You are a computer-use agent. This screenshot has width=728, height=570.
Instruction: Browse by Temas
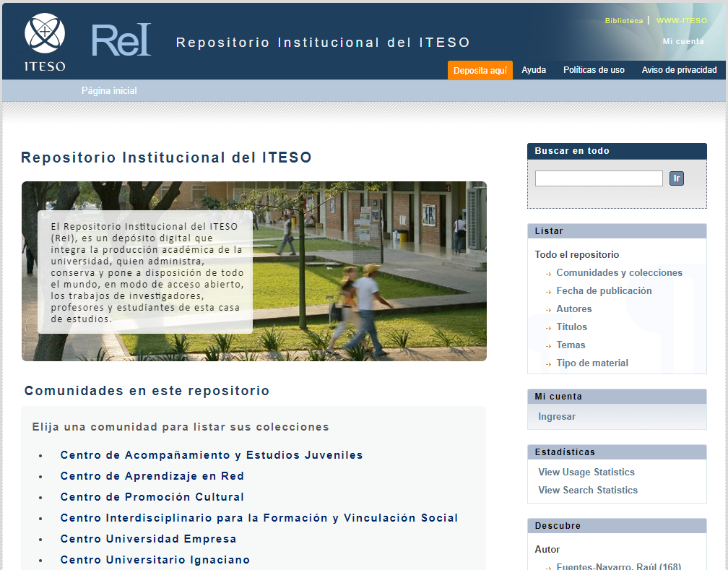pyautogui.click(x=571, y=345)
